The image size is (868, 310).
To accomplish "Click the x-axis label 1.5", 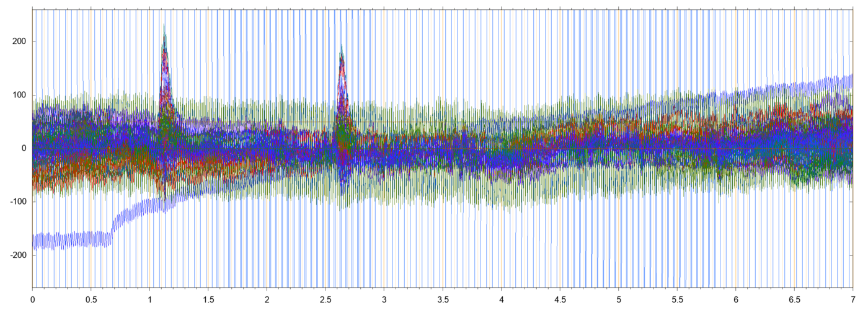I will click(208, 299).
